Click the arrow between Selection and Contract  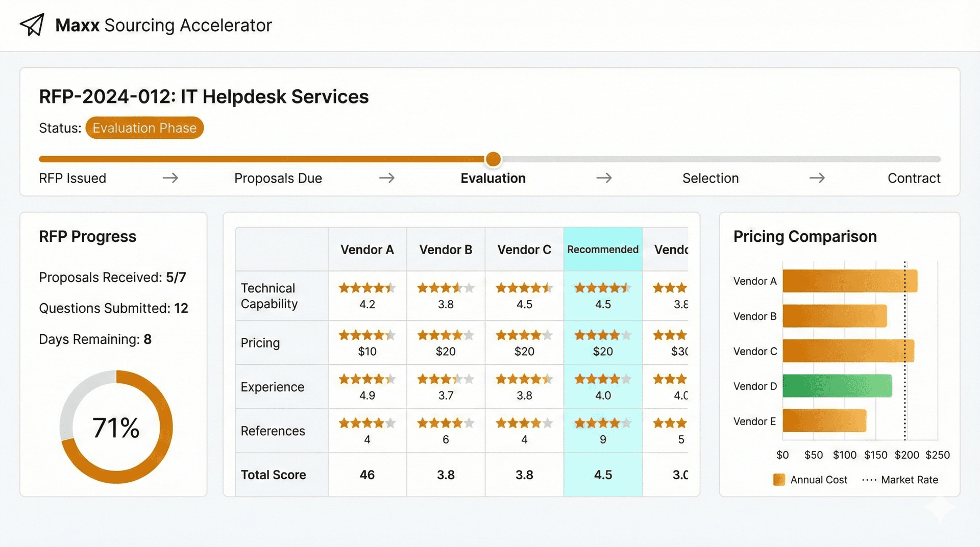pos(817,178)
